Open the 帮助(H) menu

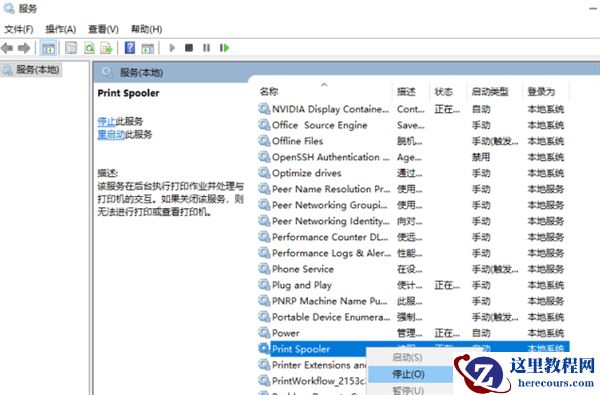click(x=147, y=29)
